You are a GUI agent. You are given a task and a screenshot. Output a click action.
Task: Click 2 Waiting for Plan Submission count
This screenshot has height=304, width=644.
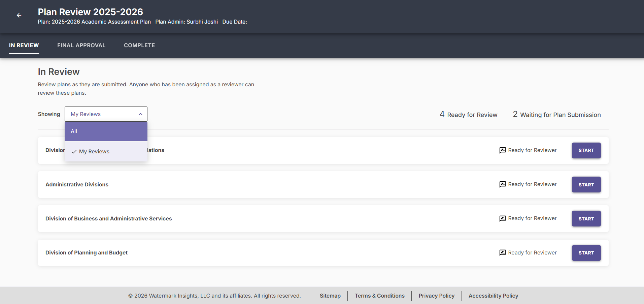click(557, 115)
